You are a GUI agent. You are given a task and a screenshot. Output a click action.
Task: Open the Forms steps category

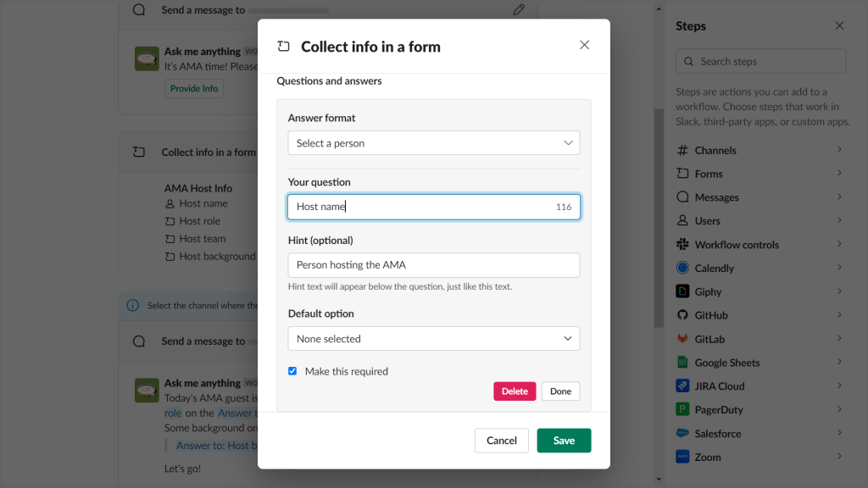tap(759, 174)
